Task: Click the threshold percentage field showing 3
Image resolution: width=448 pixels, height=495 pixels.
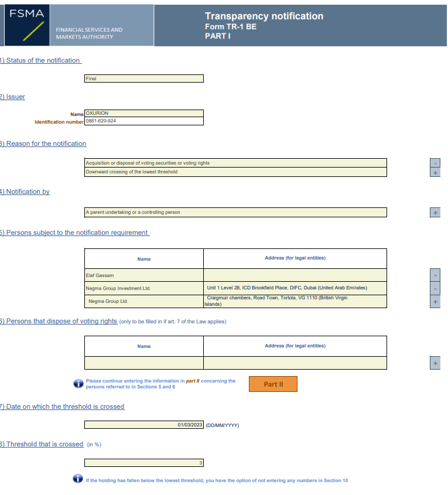Action: tap(144, 463)
